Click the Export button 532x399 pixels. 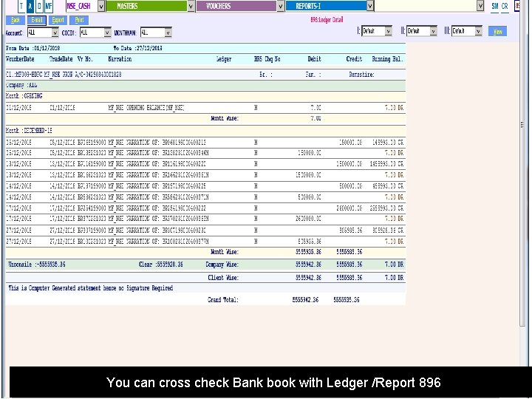(x=58, y=21)
